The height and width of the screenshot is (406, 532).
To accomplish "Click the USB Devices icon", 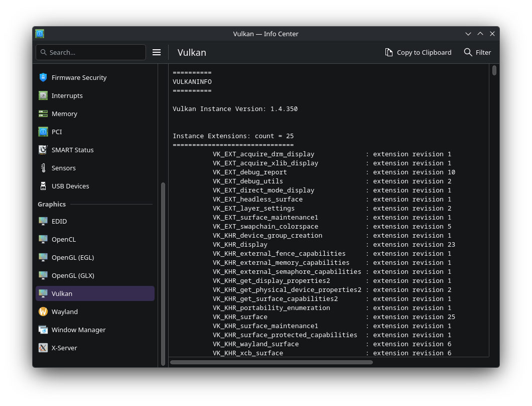I will (x=43, y=186).
